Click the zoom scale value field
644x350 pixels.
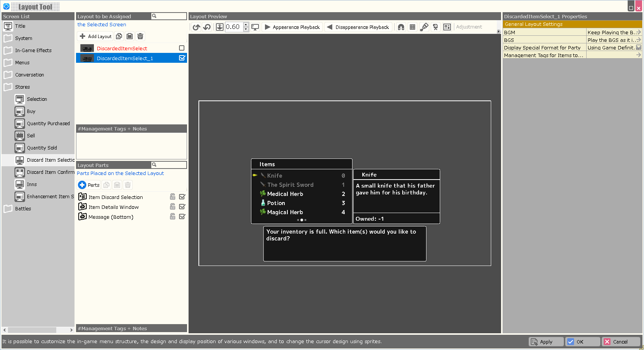coord(233,27)
